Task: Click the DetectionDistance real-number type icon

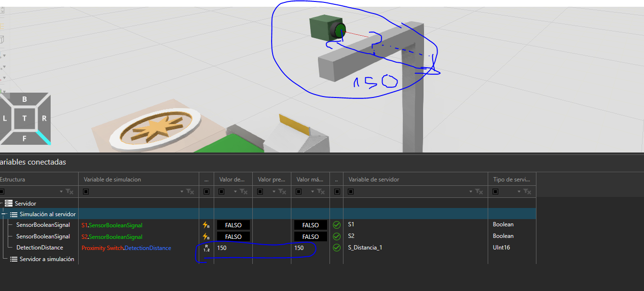Action: tap(206, 248)
